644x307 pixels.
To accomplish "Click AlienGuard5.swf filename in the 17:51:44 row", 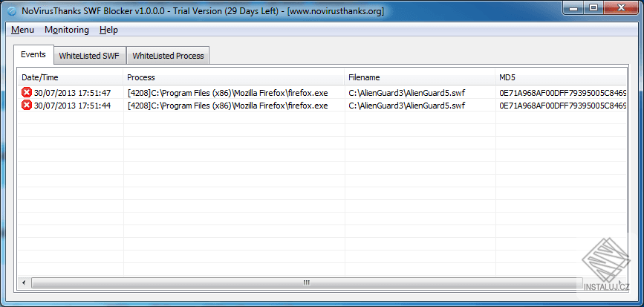I will (406, 106).
